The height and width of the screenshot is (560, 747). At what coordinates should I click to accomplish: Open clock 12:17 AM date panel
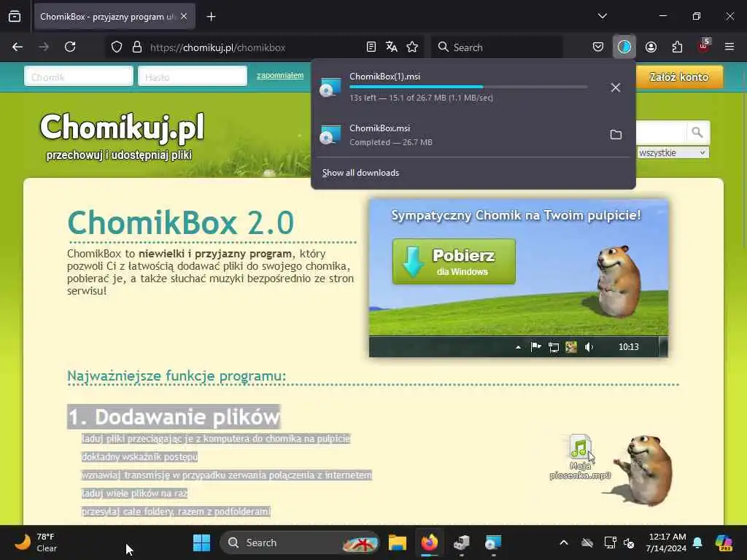(665, 542)
